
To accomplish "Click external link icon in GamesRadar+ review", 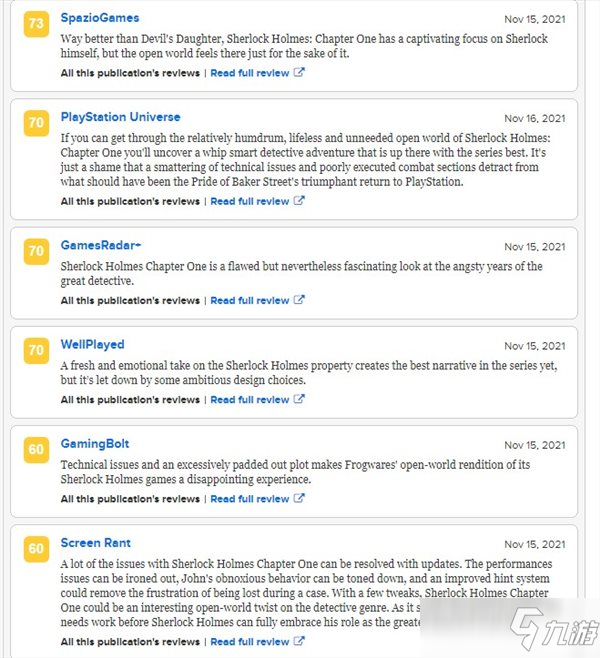I will pos(299,300).
